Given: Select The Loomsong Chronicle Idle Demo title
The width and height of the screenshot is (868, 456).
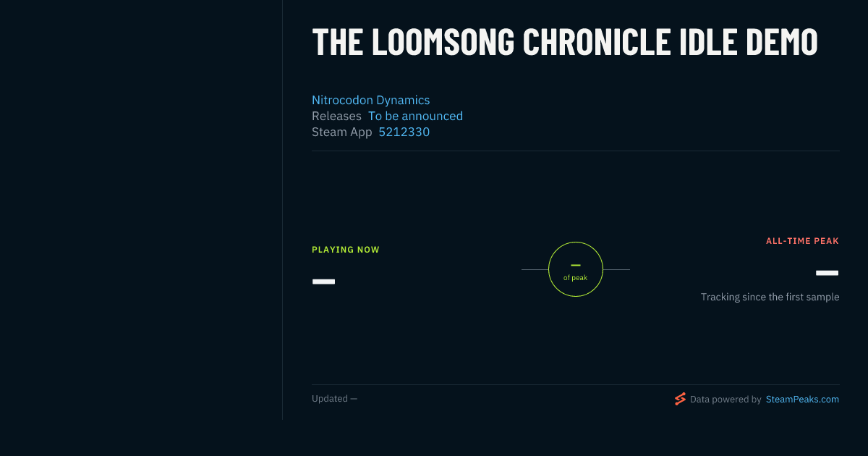Looking at the screenshot, I should pos(565,42).
